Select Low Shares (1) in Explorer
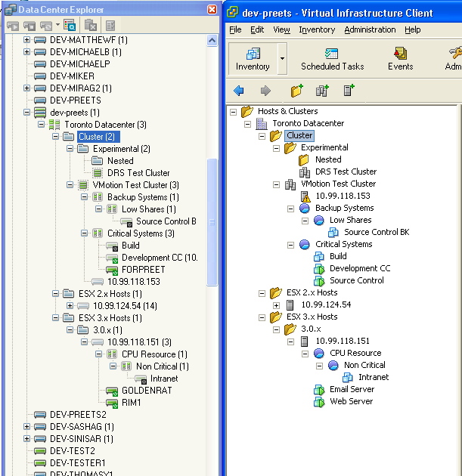Screen dimensions: 462x476 (x=149, y=209)
